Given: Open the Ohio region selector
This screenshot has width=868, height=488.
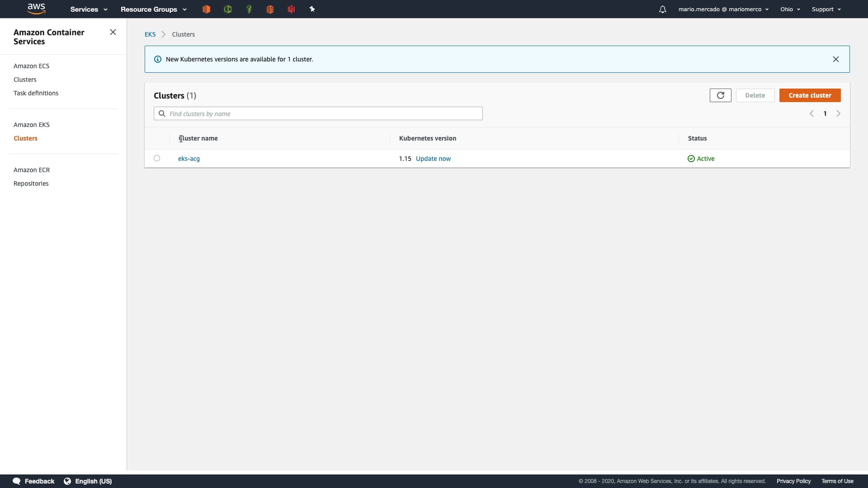Looking at the screenshot, I should click(790, 9).
